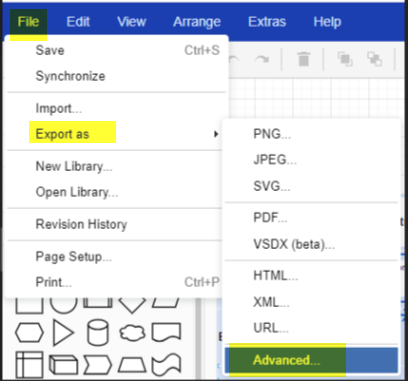Click the Delete trash can icon
408x381 pixels.
pos(304,59)
